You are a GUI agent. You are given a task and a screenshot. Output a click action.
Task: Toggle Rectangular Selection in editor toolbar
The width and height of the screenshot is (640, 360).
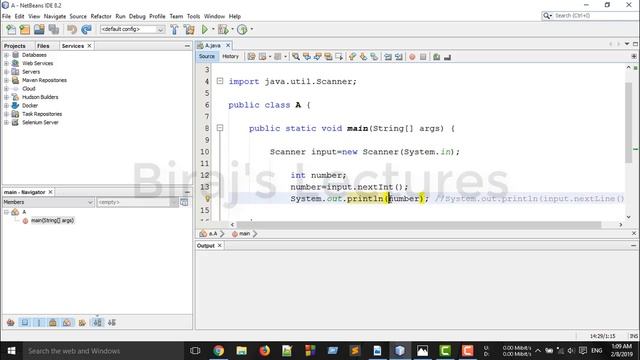pos(339,57)
